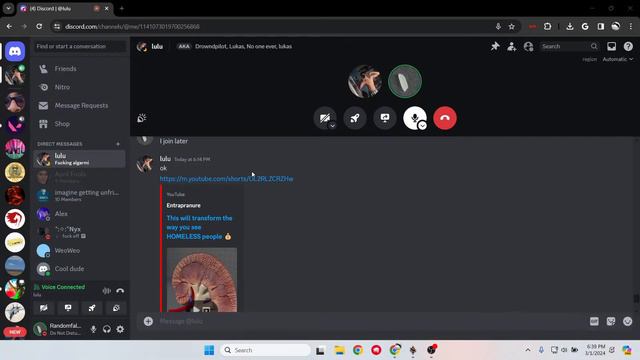Open Chrome downloads icon
The height and width of the screenshot is (360, 640).
click(x=570, y=27)
